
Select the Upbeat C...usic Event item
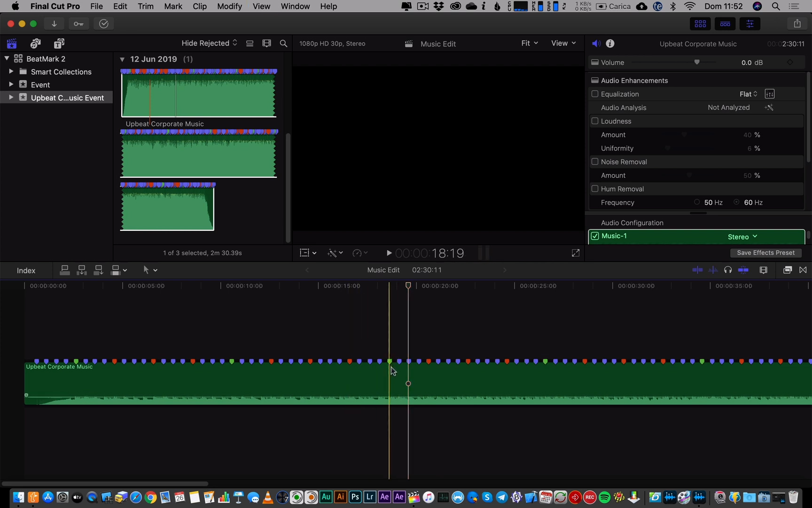pyautogui.click(x=56, y=97)
